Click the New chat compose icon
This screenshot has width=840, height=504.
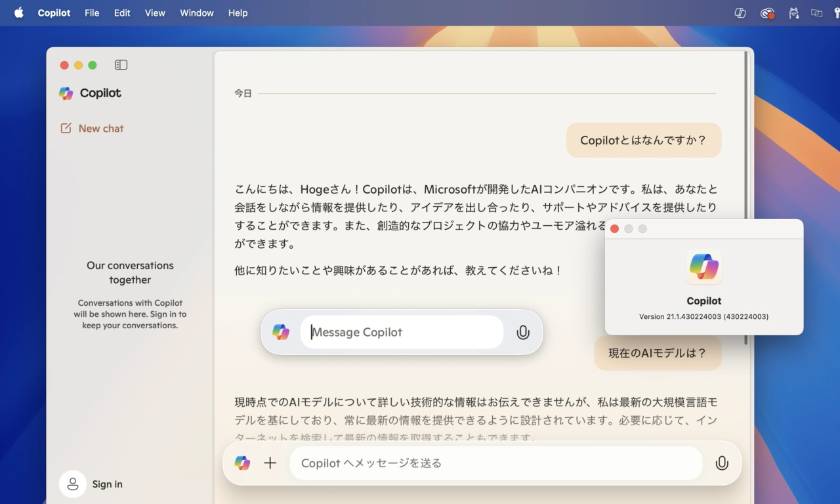coord(66,129)
